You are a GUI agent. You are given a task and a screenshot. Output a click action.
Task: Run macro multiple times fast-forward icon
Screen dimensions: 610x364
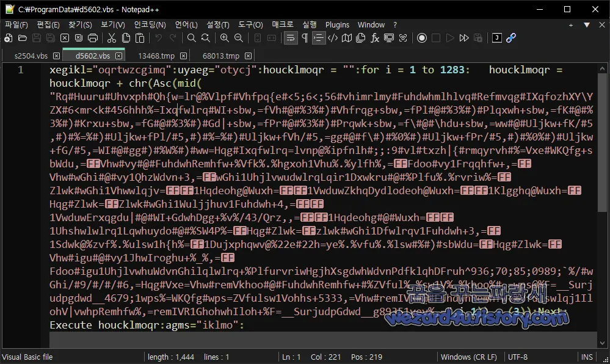click(463, 38)
